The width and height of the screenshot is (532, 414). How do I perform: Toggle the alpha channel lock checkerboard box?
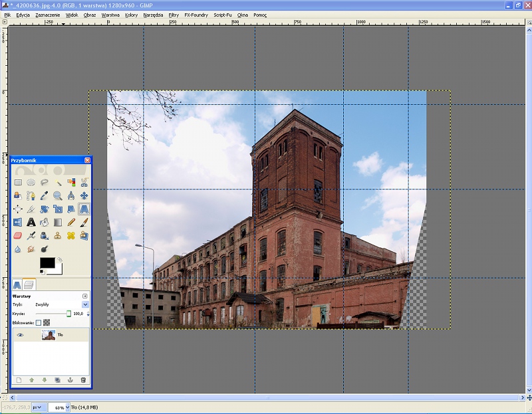47,322
